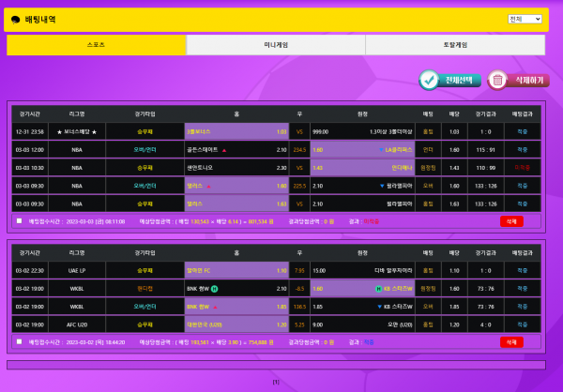Screen dimensions: 563x392
Task: Check the second bet slip checkbox
Action: [20, 342]
